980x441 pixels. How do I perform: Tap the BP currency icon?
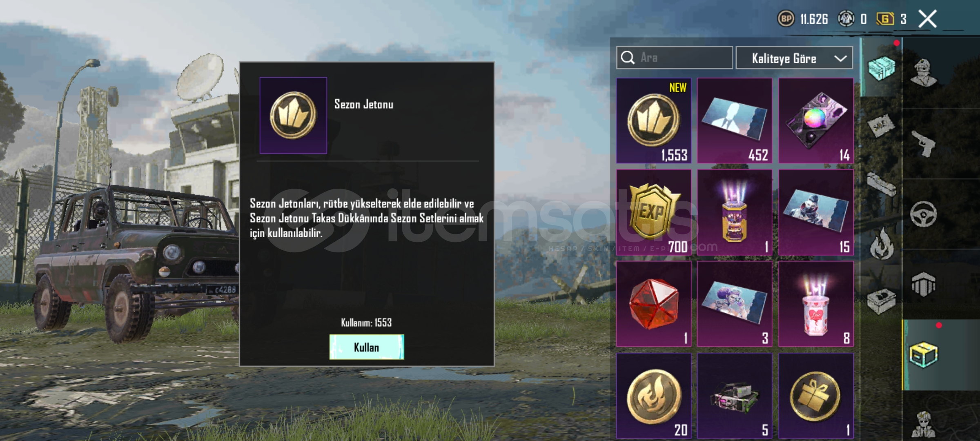tap(786, 19)
